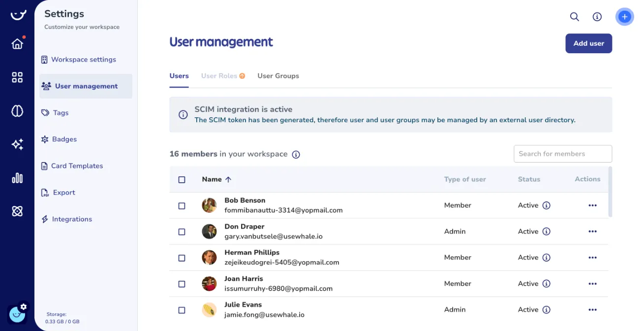Open actions menu for Herman Phillips
This screenshot has height=331, width=644.
pyautogui.click(x=592, y=258)
